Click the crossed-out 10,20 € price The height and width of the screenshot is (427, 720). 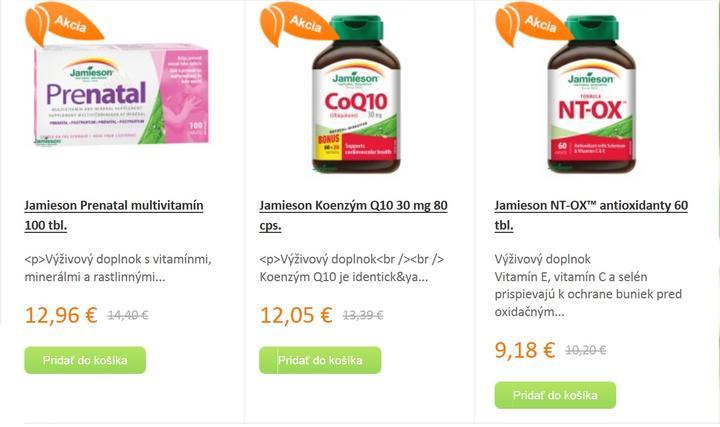click(x=585, y=350)
